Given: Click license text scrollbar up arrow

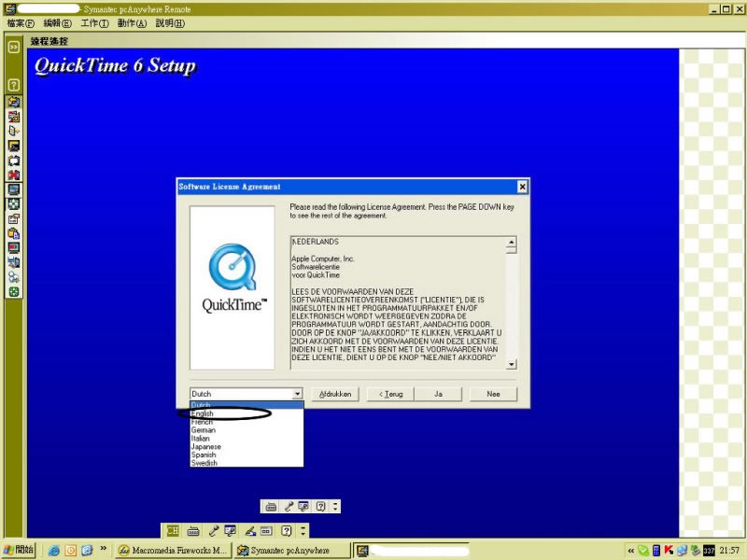Looking at the screenshot, I should [511, 242].
